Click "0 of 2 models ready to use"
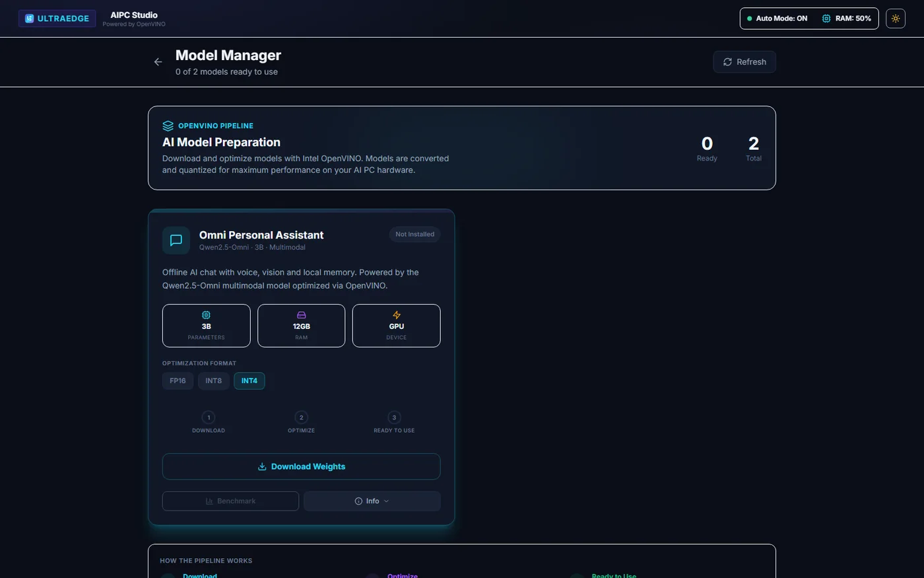The width and height of the screenshot is (924, 578). (226, 72)
